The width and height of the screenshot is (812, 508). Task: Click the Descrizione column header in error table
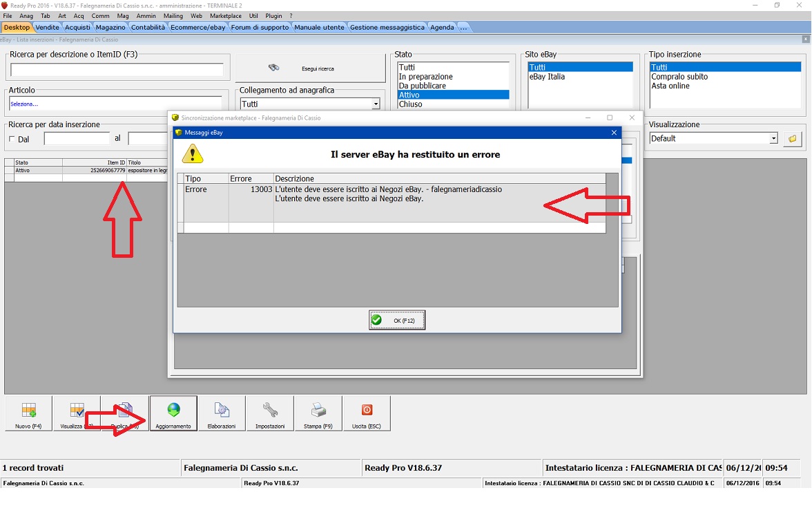pyautogui.click(x=439, y=178)
